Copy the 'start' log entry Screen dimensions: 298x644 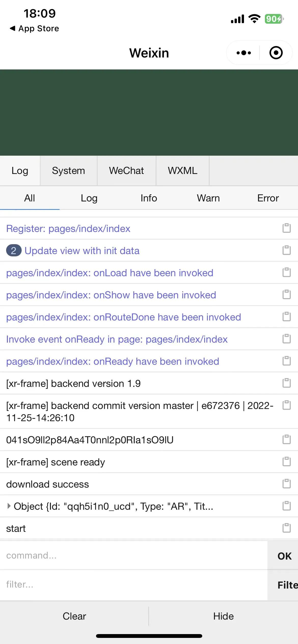[x=287, y=528]
